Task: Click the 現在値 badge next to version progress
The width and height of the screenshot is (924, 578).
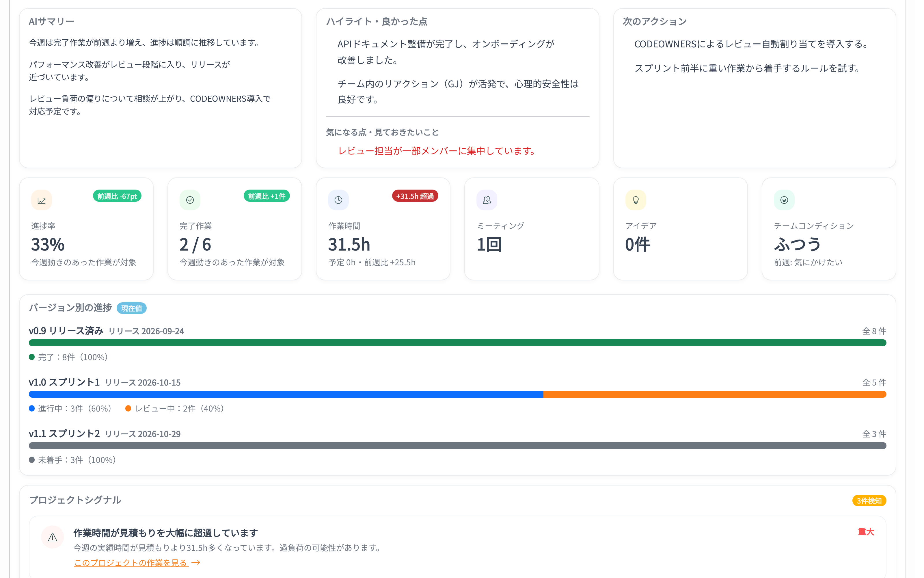Action: (x=131, y=308)
